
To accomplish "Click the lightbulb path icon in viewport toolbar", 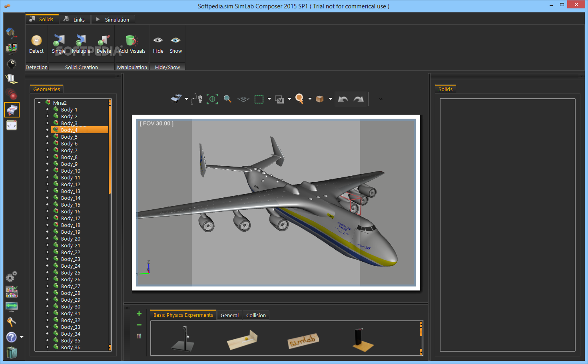I will point(197,99).
